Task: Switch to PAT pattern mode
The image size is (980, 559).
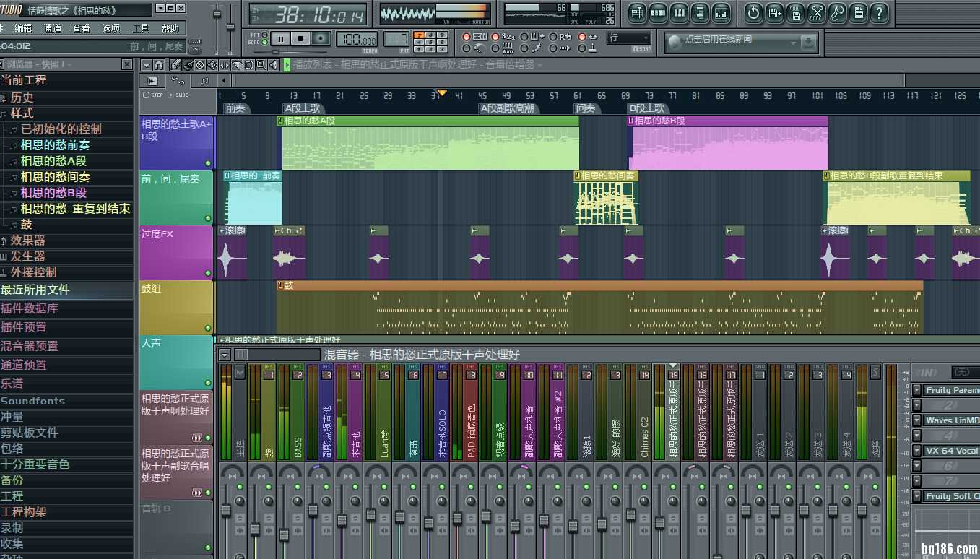Action: pyautogui.click(x=264, y=35)
